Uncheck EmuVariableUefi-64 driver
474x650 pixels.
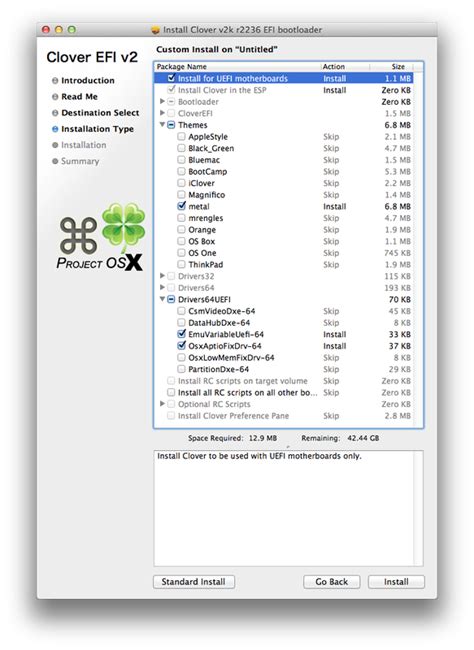(181, 334)
